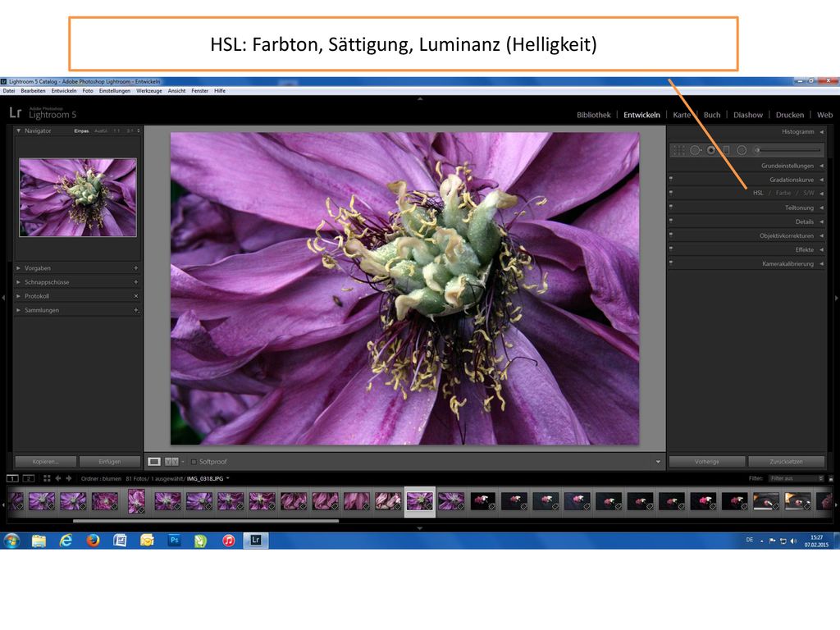Click the filmstrip horizontal scrollbar

point(206,520)
